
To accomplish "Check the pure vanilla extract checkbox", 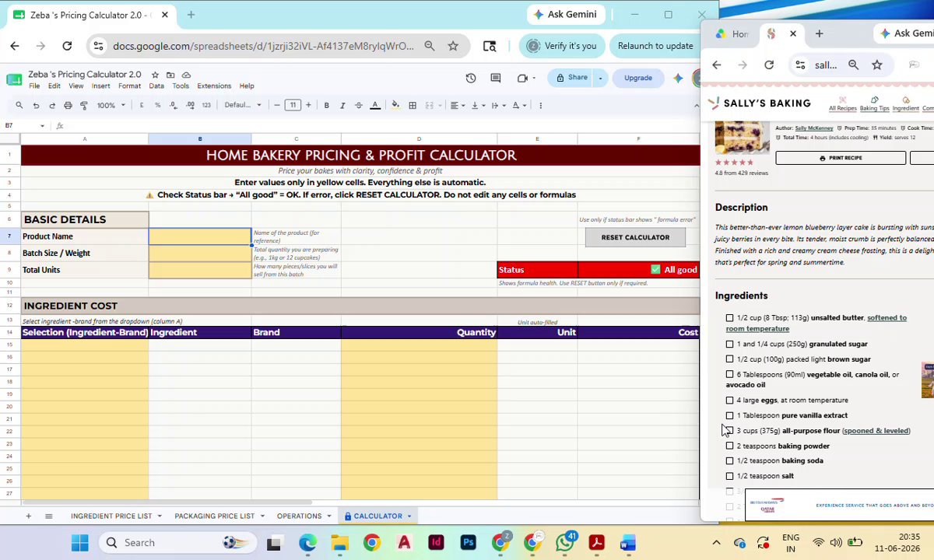I will click(729, 415).
